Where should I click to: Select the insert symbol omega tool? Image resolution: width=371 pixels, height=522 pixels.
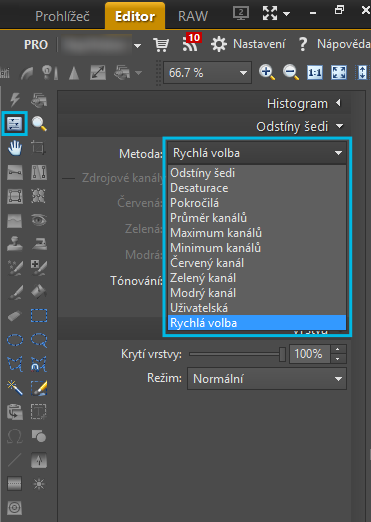tap(15, 436)
